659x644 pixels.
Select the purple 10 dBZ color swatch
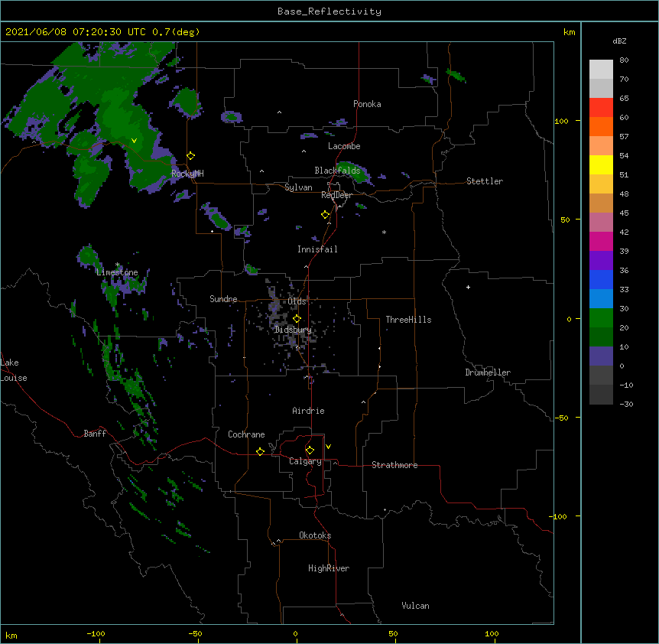[x=601, y=356]
